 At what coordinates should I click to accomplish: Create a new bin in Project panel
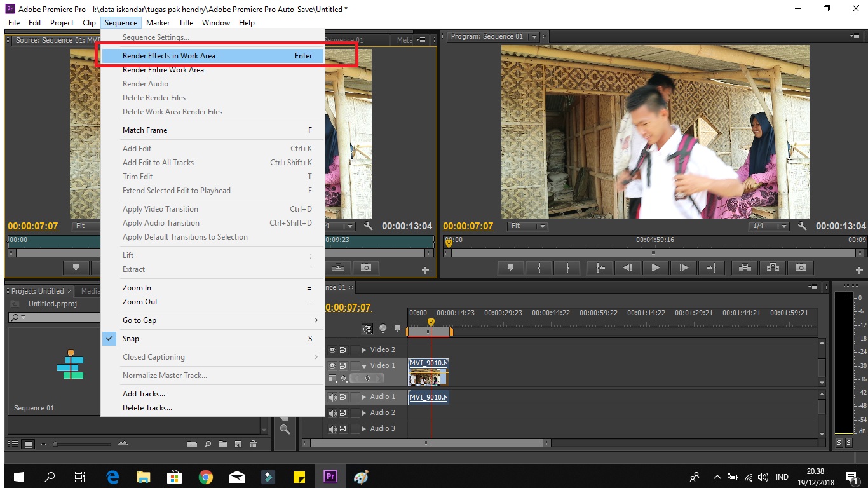[222, 444]
